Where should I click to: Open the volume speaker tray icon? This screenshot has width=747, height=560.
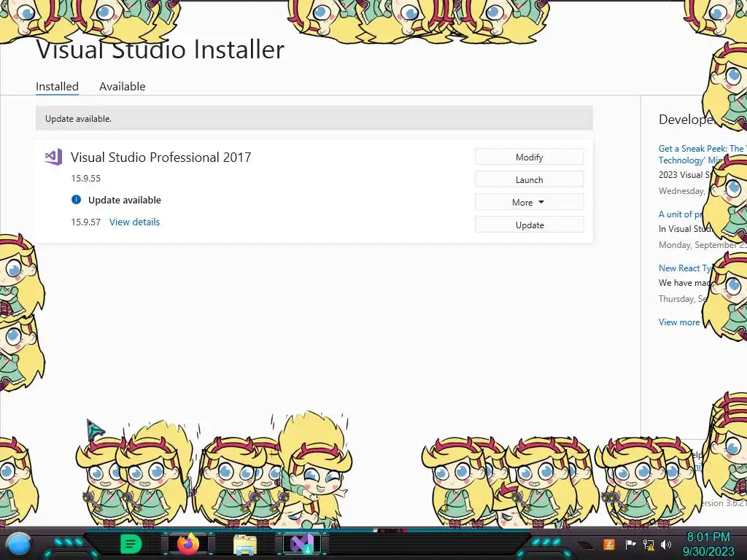[x=666, y=544]
